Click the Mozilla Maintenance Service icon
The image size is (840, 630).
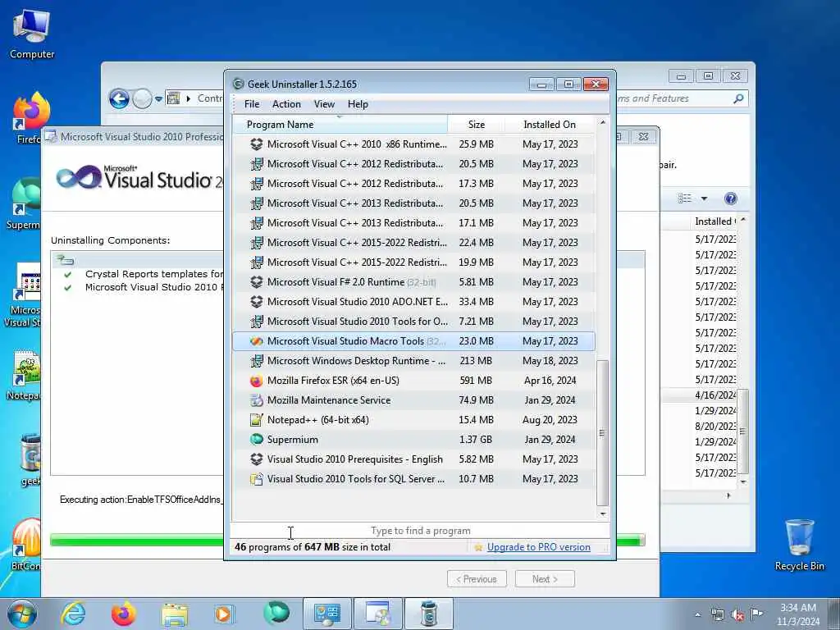pos(257,400)
